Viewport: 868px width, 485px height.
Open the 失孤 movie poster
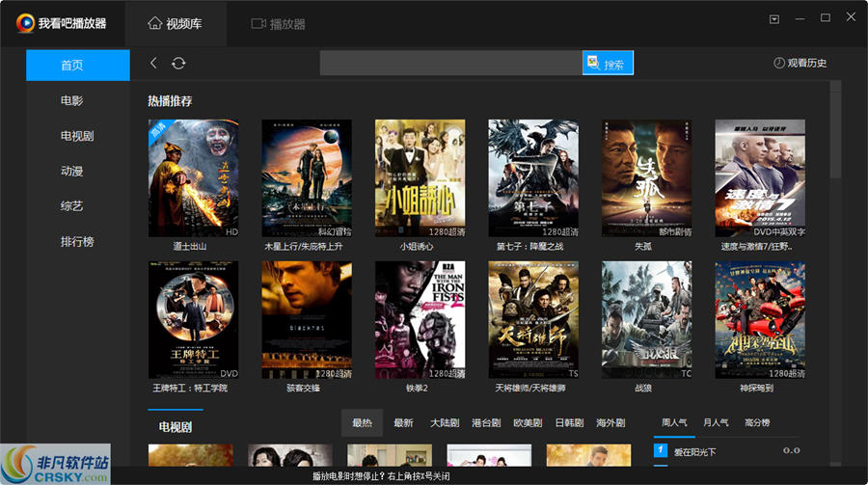click(x=646, y=178)
